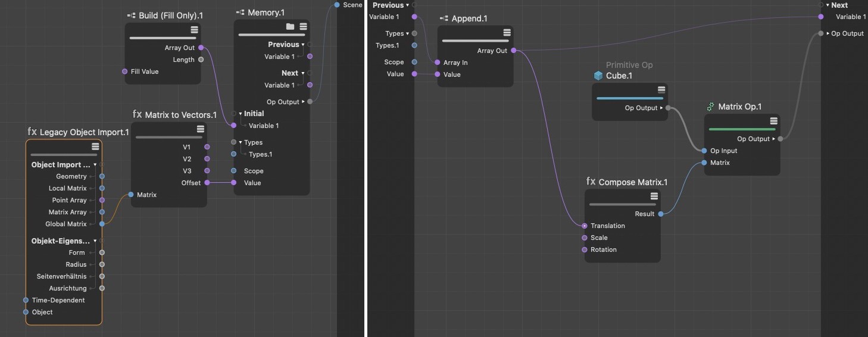Select the Time-Dependent input port
Viewport: 868px width, 337px height.
coord(26,300)
